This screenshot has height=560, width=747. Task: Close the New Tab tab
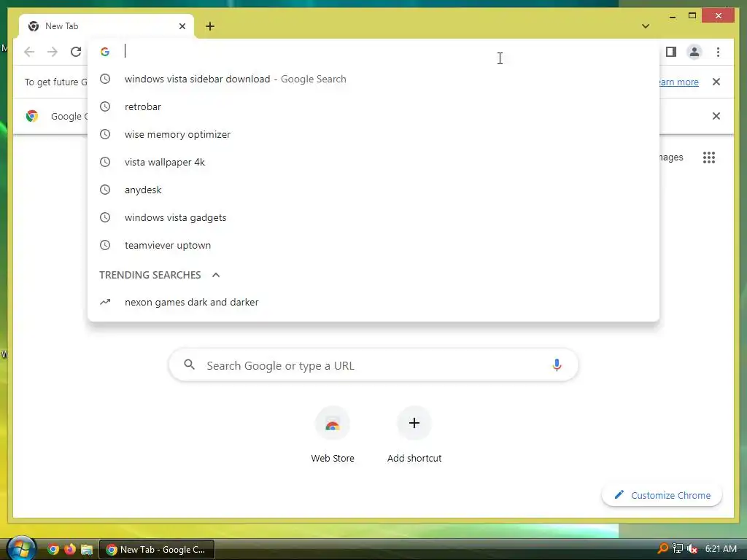click(182, 26)
